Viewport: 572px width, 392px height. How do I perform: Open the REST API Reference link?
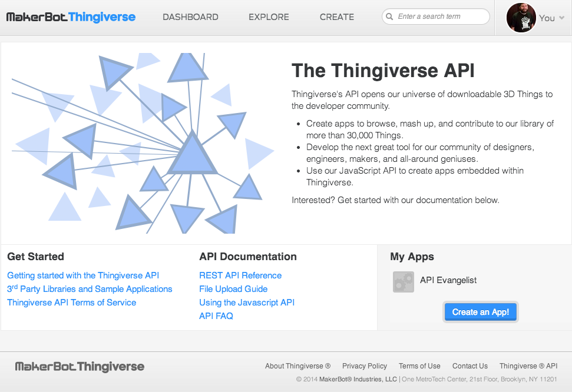240,275
